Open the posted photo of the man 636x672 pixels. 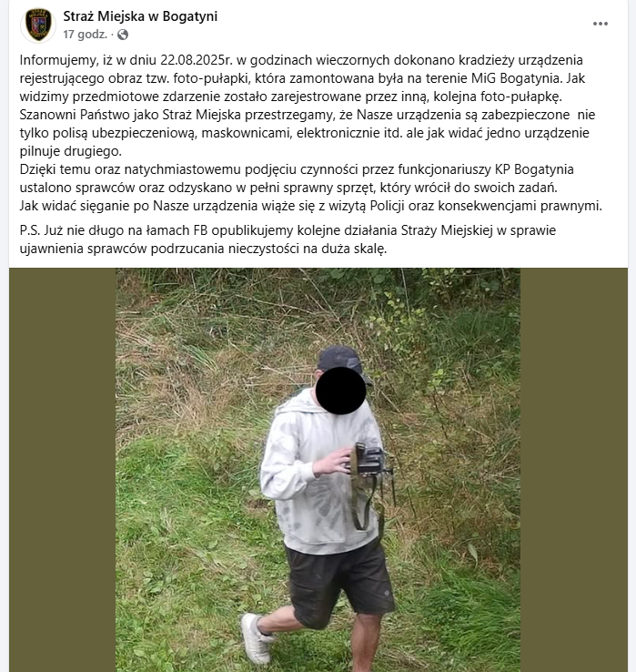pyautogui.click(x=318, y=470)
